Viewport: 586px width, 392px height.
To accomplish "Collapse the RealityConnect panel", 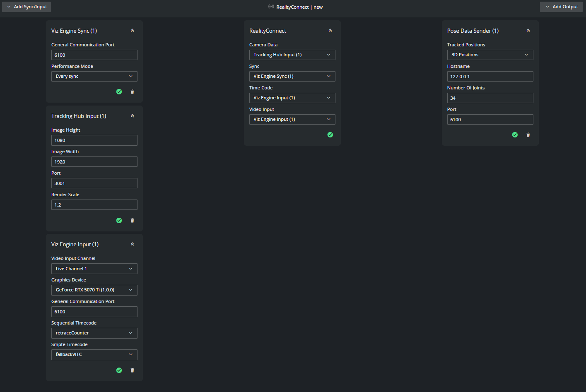I will pos(330,31).
